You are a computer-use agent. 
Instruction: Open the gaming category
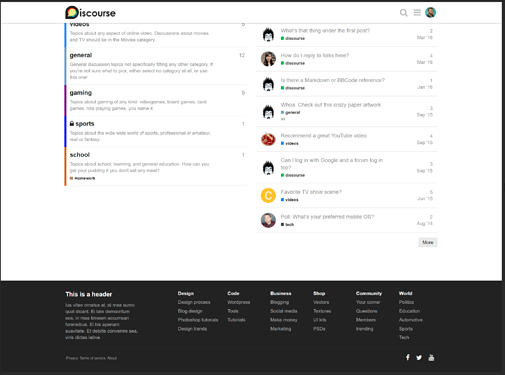click(81, 93)
